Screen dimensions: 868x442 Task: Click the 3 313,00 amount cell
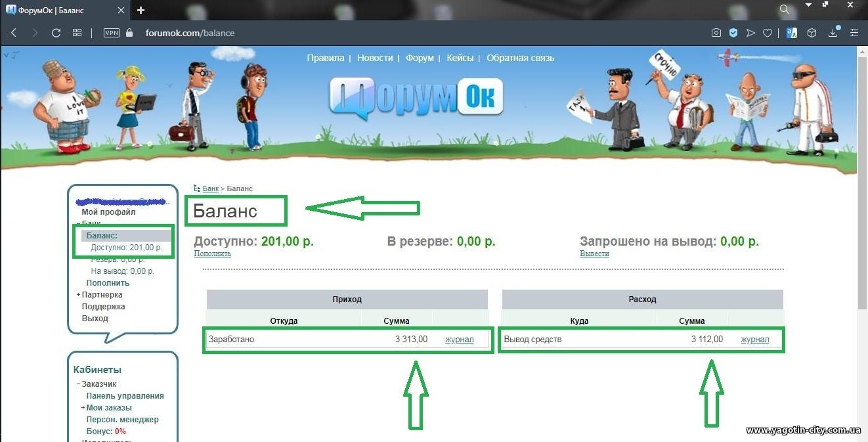(x=411, y=340)
